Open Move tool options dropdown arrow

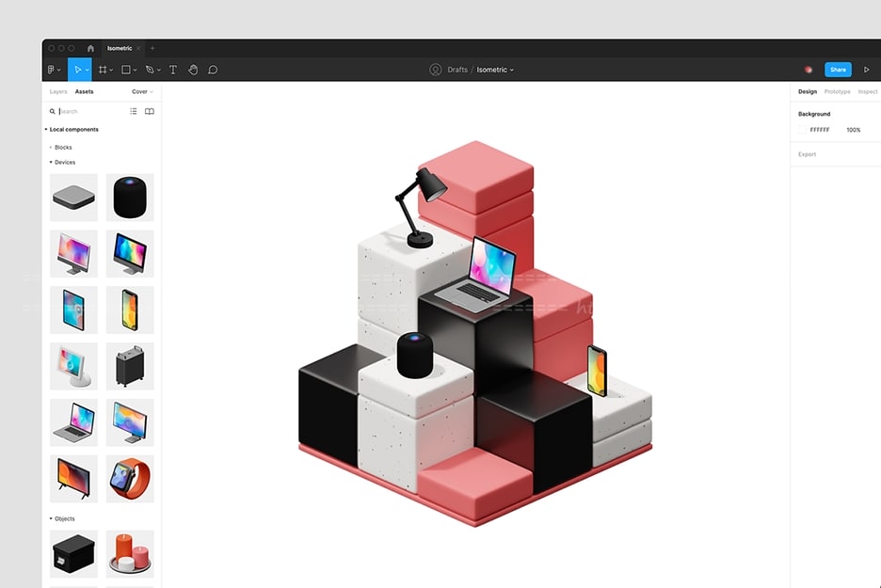coord(88,71)
